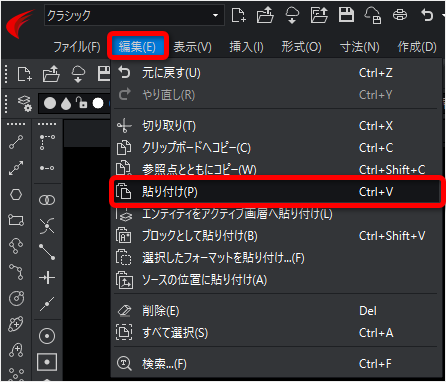The image size is (446, 382).
Task: Click the Print icon in top toolbar
Action: pos(400,15)
